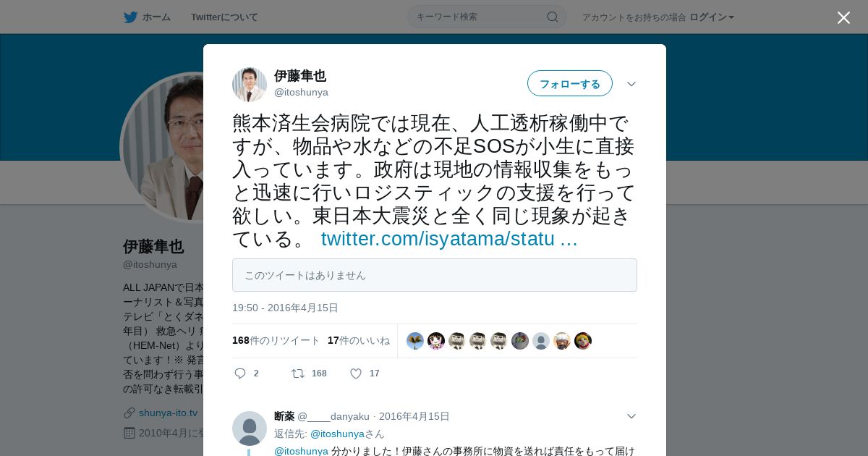Screen dimensions: 868x456
Task: Open 断薬 reply author's avatar
Action: click(250, 428)
